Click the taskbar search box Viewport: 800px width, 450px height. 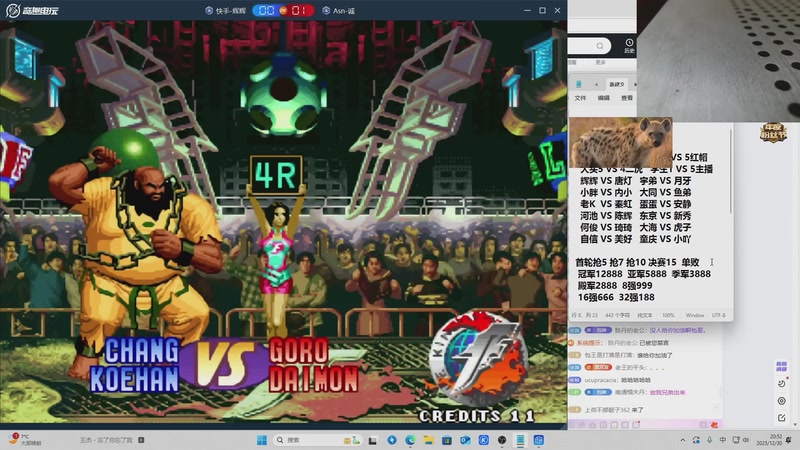318,440
